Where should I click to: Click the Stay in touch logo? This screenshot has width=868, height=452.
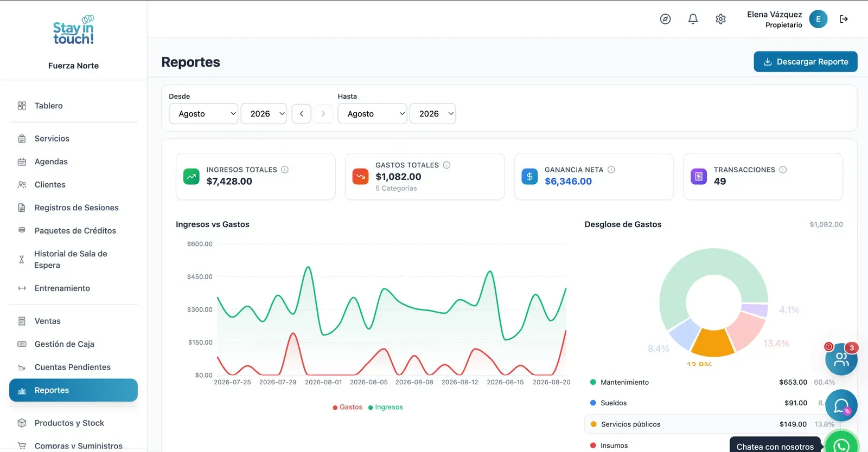74,30
